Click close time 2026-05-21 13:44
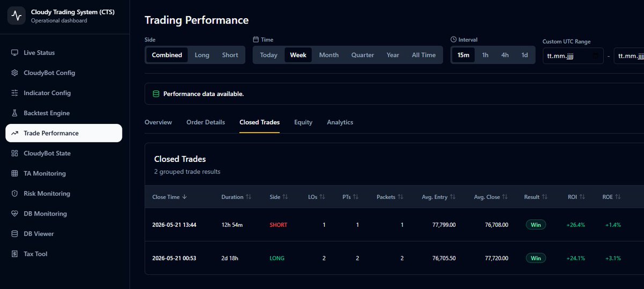The image size is (644, 289). pyautogui.click(x=174, y=225)
